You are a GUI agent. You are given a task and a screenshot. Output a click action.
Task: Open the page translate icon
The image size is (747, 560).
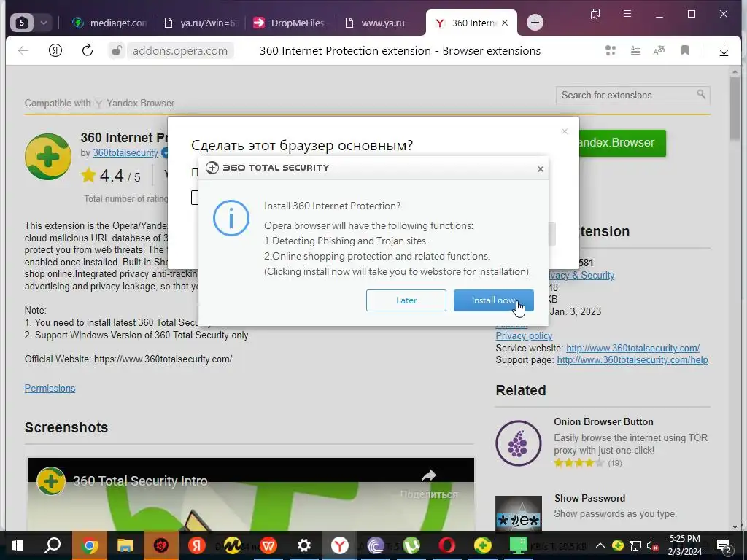(659, 50)
